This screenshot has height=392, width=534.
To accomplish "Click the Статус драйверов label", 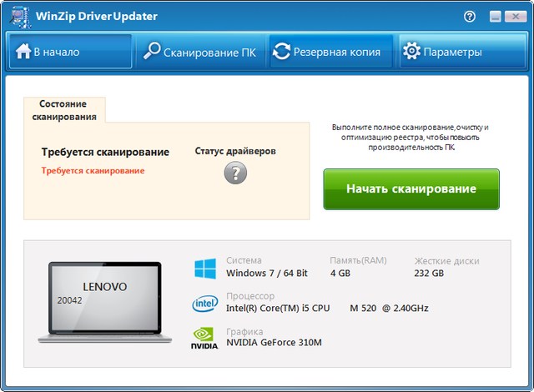I will (235, 151).
